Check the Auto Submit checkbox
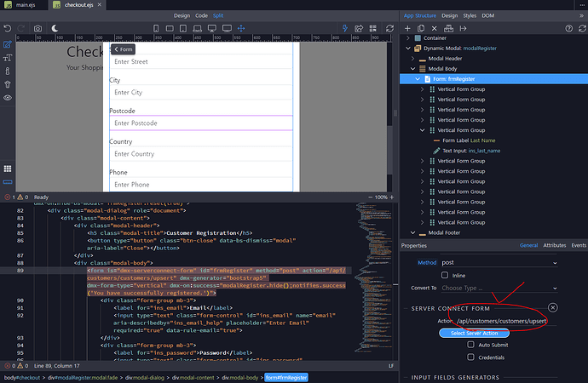This screenshot has width=588, height=383. [x=470, y=345]
